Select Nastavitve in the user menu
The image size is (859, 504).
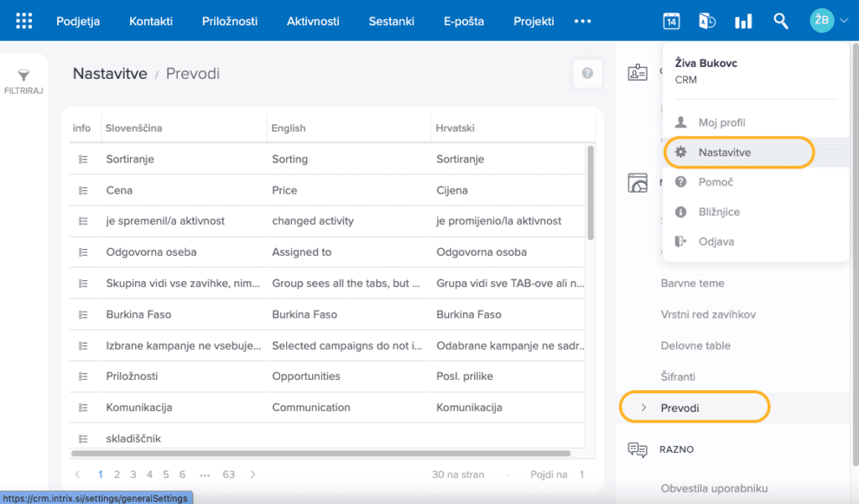point(724,153)
